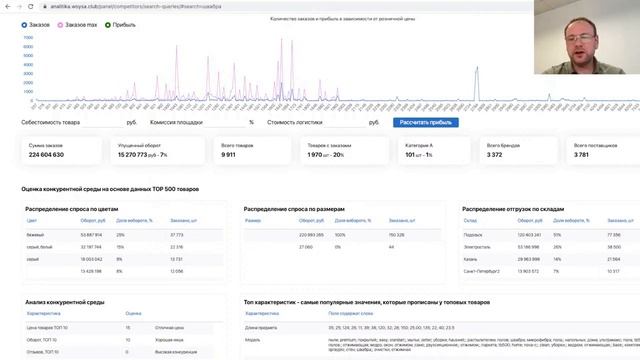The width and height of the screenshot is (640, 360).
Task: Click the 'Всего брендов' card 3 372
Action: click(518, 151)
